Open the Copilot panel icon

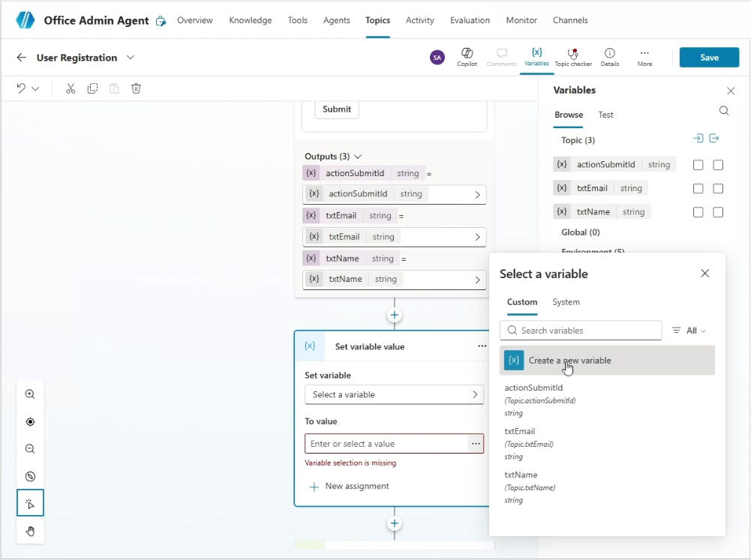pos(467,57)
